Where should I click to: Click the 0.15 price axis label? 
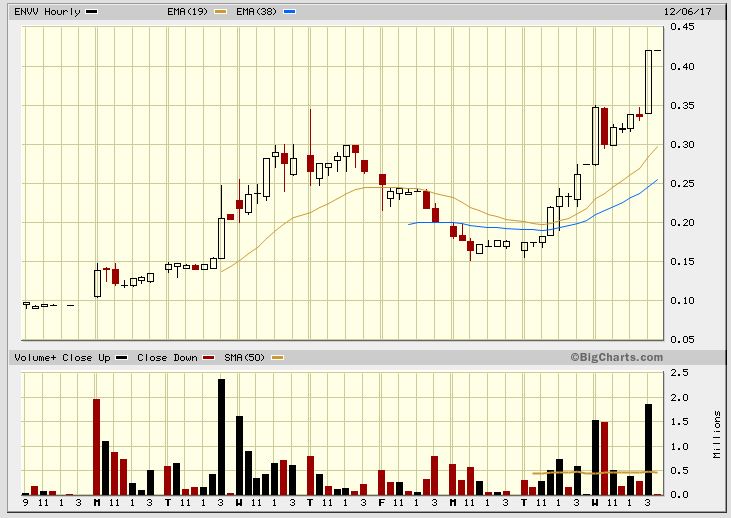(x=682, y=262)
